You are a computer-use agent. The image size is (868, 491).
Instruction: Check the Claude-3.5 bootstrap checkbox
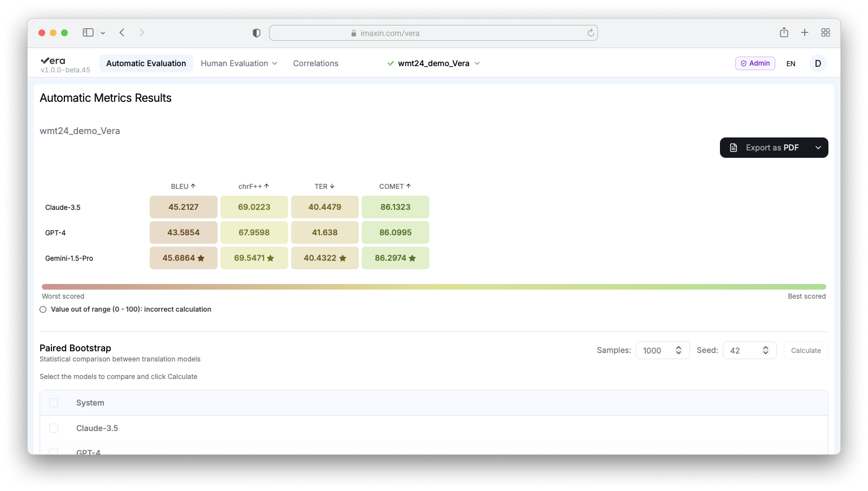click(x=54, y=428)
